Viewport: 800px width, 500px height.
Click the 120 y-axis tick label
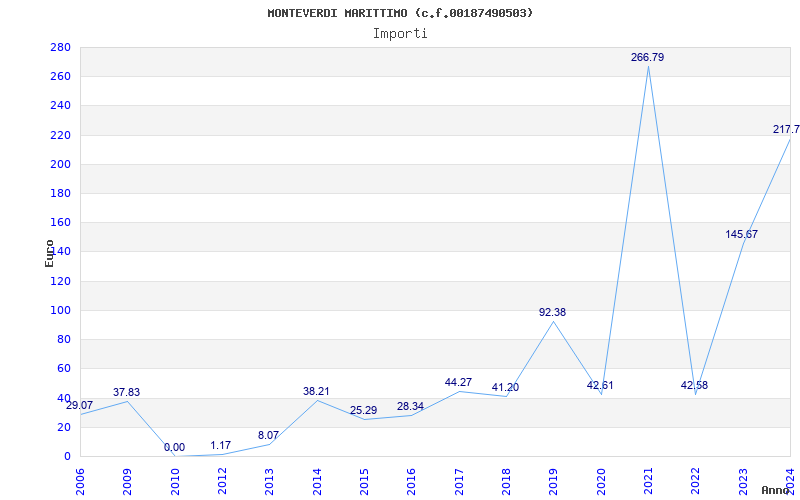click(60, 281)
